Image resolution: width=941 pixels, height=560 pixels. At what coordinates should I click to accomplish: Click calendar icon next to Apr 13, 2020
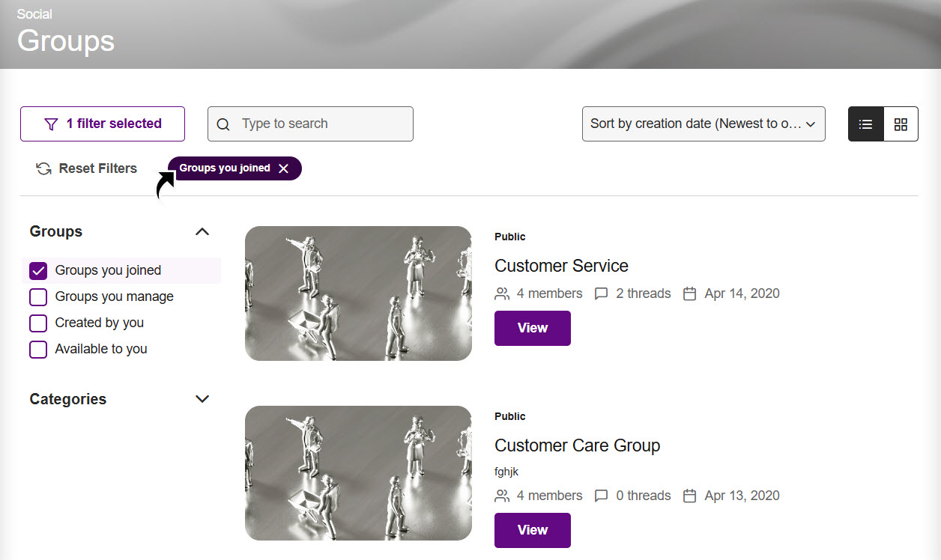[x=690, y=496]
